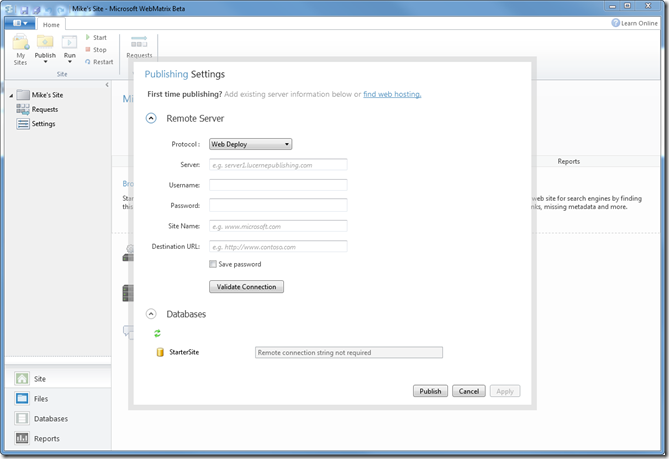This screenshot has height=459, width=669.
Task: Open My Sites in the ribbon
Action: [x=20, y=50]
